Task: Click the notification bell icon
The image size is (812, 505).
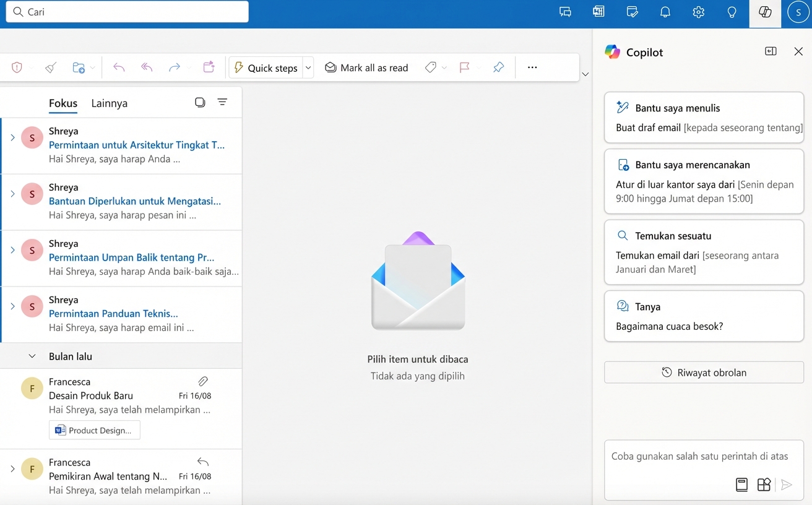Action: (x=665, y=12)
